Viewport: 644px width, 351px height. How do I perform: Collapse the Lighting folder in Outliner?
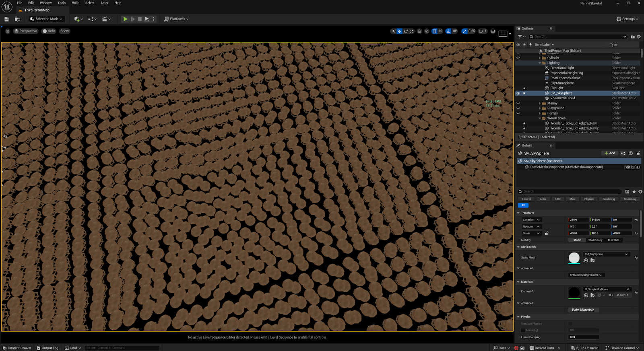[x=540, y=63]
